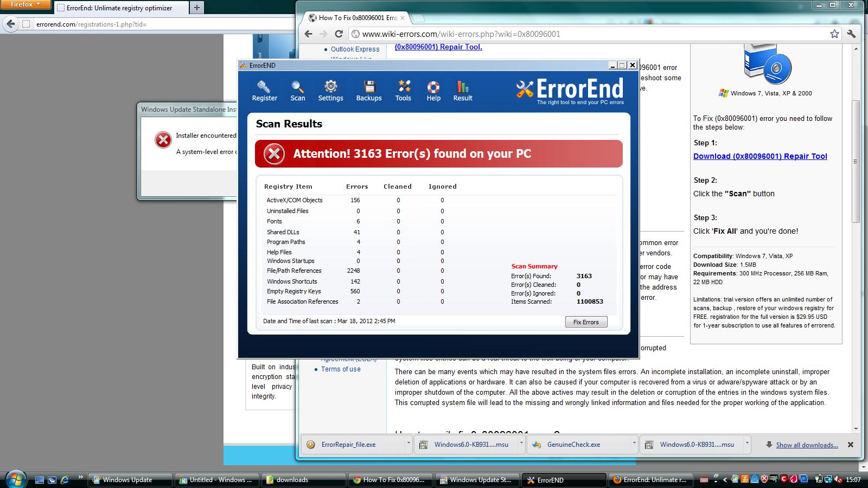Image resolution: width=868 pixels, height=488 pixels.
Task: Click Attention 3163 Errors found banner
Action: [x=439, y=154]
